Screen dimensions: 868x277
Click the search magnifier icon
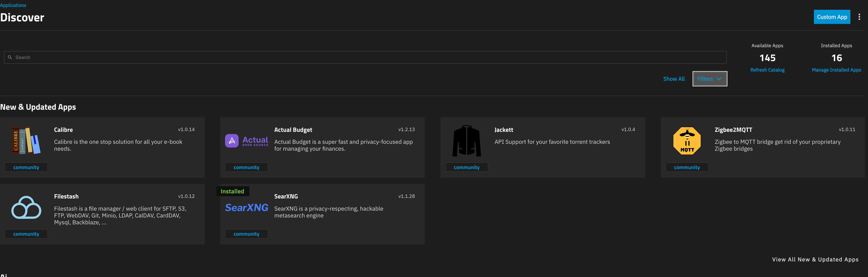(10, 57)
